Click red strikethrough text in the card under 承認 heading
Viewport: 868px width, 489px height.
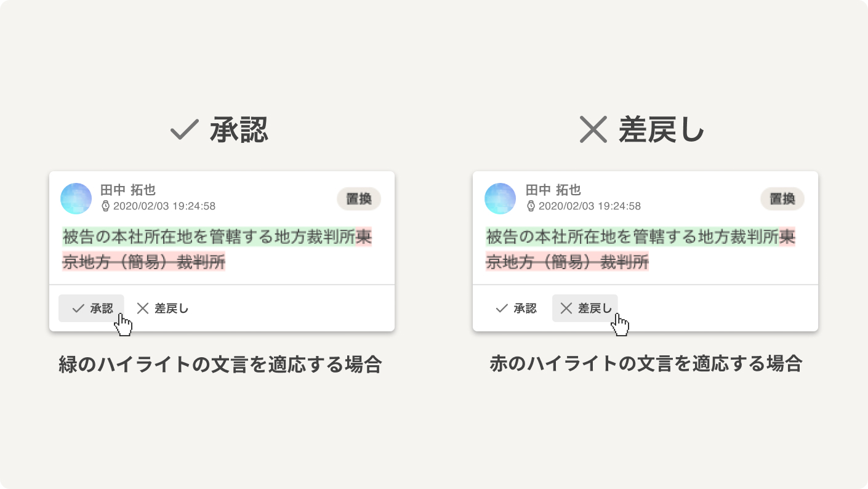[144, 262]
